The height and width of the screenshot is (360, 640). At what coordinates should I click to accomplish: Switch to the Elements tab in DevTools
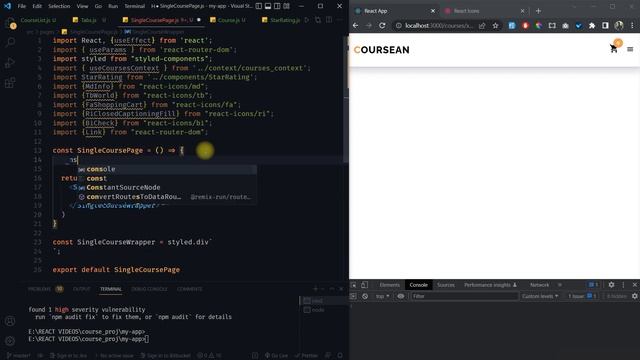click(x=389, y=285)
